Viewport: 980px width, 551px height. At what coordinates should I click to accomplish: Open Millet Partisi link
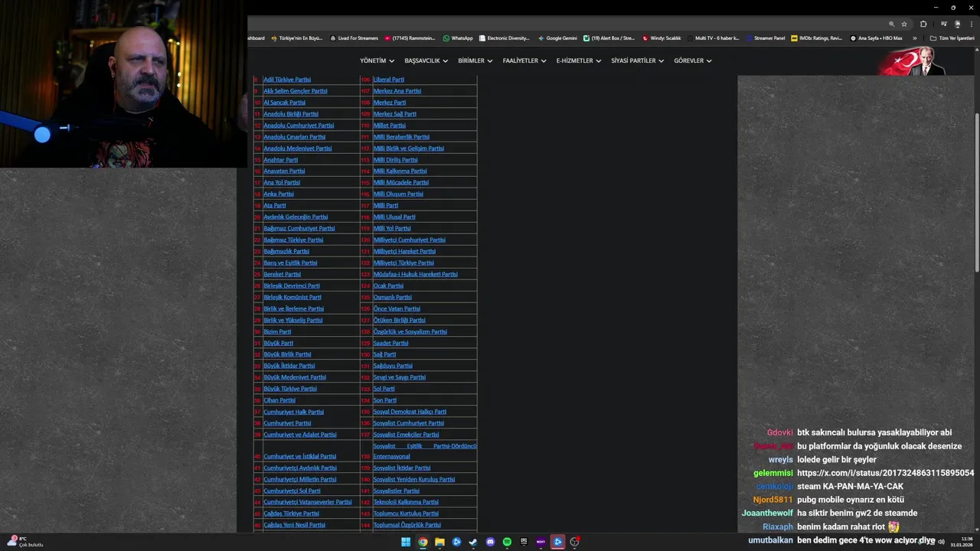[x=389, y=126]
